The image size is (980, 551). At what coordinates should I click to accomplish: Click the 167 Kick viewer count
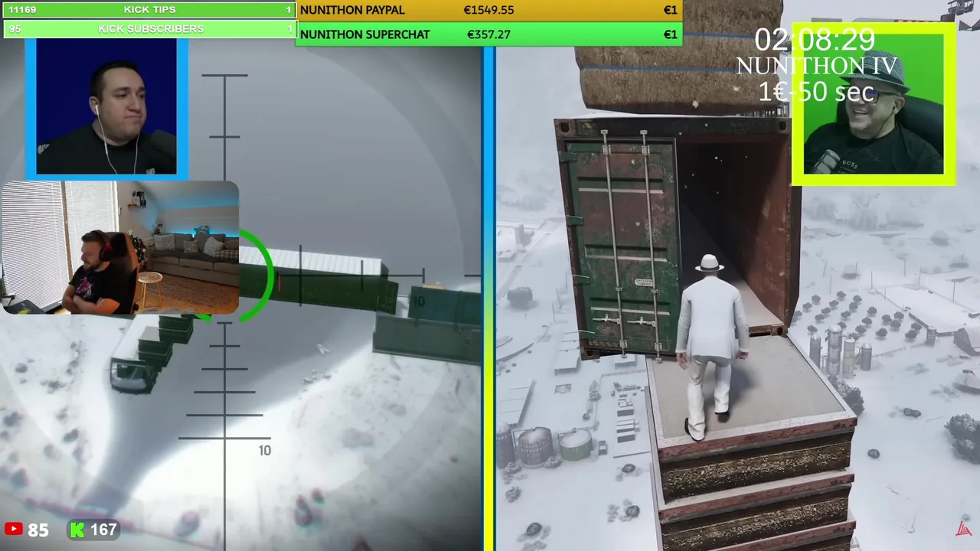(x=103, y=530)
